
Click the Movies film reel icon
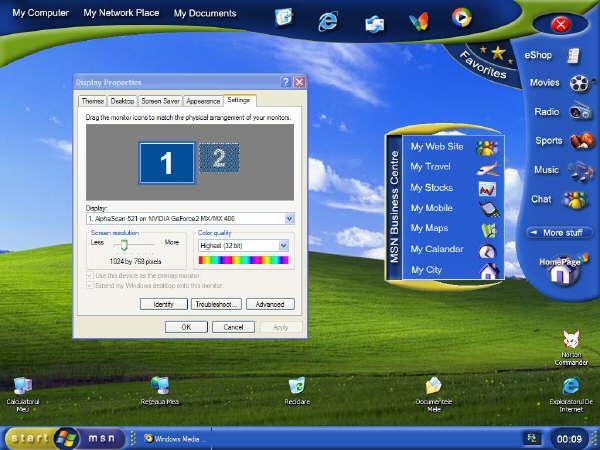(579, 83)
